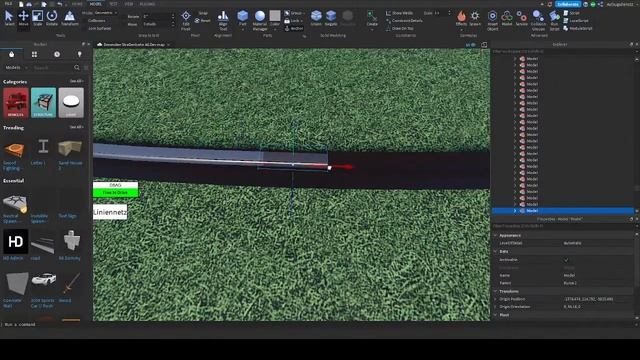This screenshot has height=360, width=640.
Task: Activate the Transform tool
Action: click(x=70, y=18)
